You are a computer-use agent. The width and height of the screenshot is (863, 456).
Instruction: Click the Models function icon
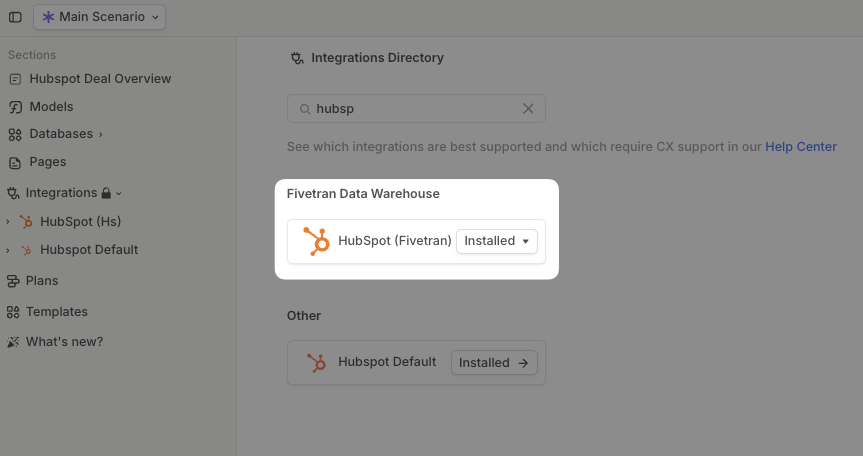tap(15, 107)
